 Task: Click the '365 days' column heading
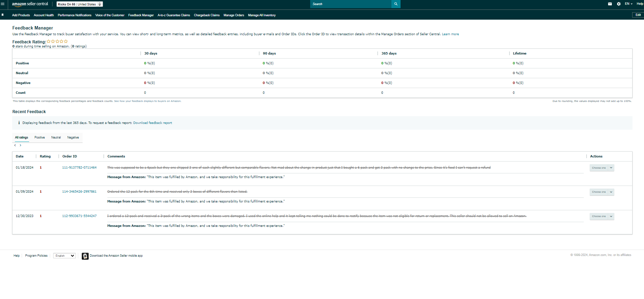(389, 54)
